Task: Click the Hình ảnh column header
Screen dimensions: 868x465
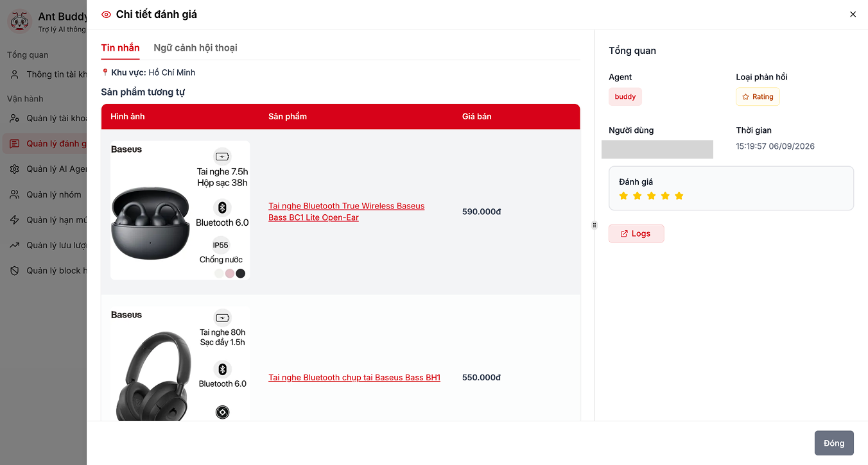Action: 128,117
